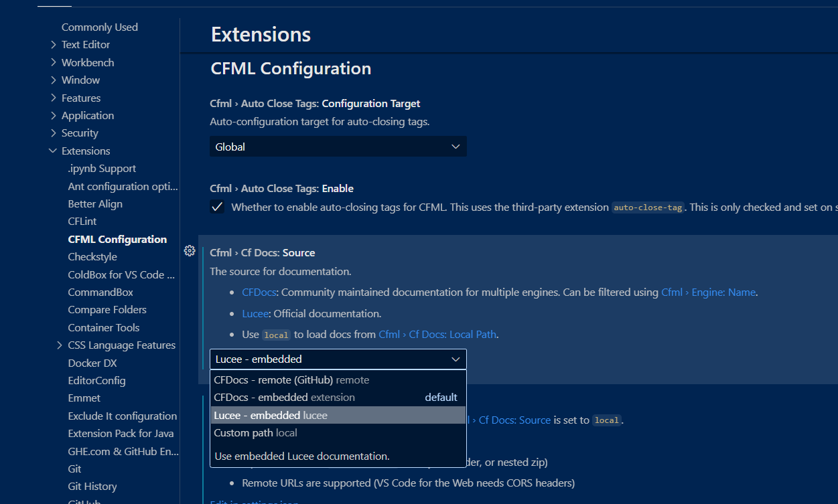Toggle the Auto Close Tags Enable checkbox
This screenshot has width=838, height=504.
(x=217, y=207)
